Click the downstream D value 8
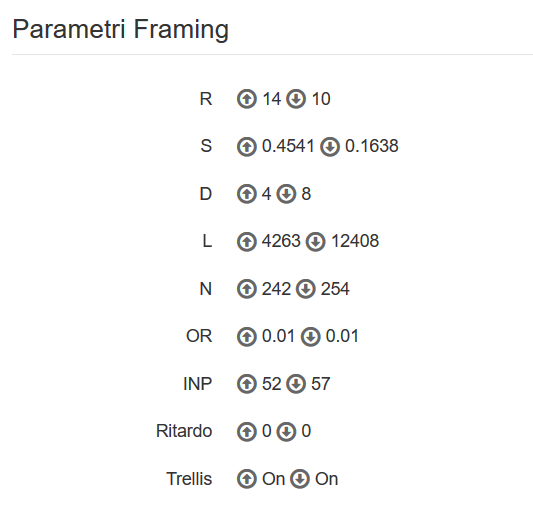 [x=306, y=193]
